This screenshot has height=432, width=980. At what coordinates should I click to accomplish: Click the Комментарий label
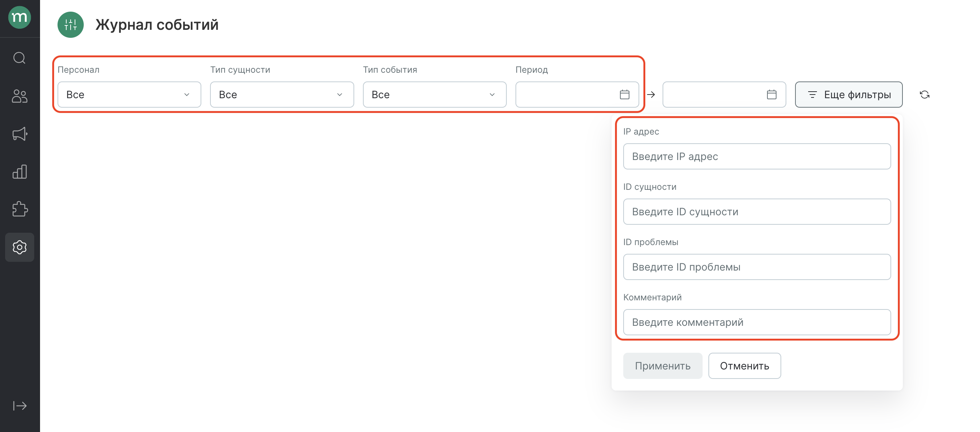652,297
